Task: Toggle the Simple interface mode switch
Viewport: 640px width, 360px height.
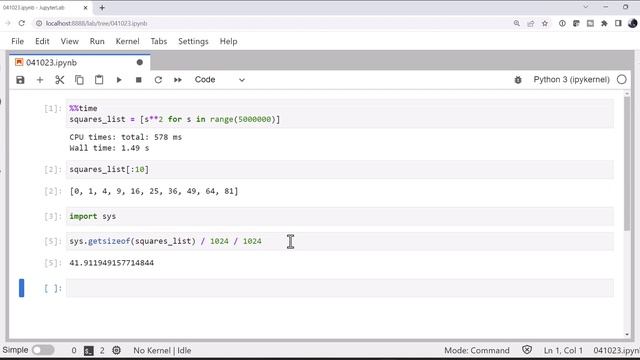Action: pyautogui.click(x=43, y=350)
